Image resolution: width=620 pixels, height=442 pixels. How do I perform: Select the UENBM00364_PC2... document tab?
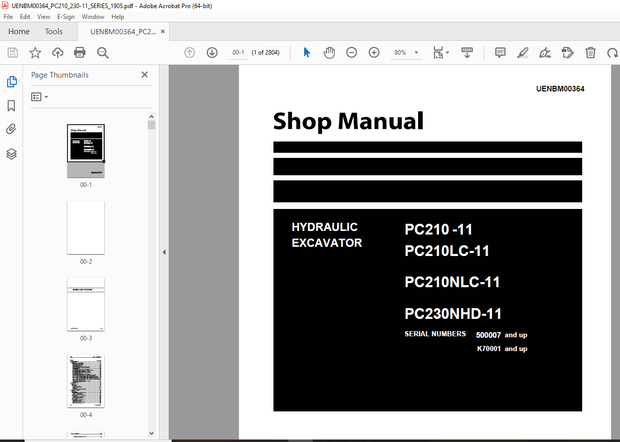click(123, 32)
